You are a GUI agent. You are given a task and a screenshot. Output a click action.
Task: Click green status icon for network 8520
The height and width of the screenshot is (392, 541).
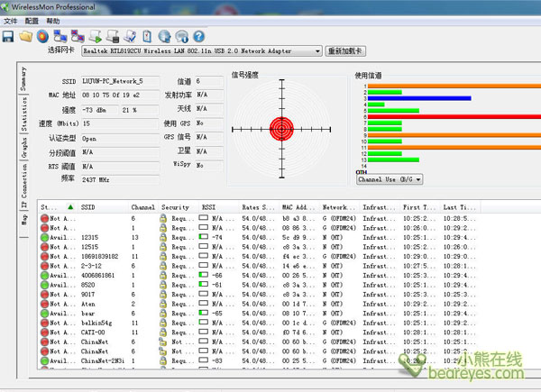coord(44,285)
